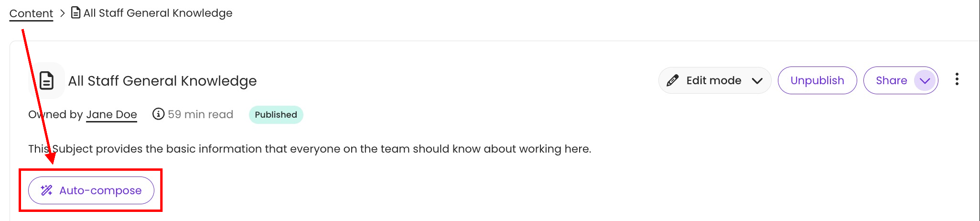Click the Share button label
980x221 pixels.
pos(891,80)
